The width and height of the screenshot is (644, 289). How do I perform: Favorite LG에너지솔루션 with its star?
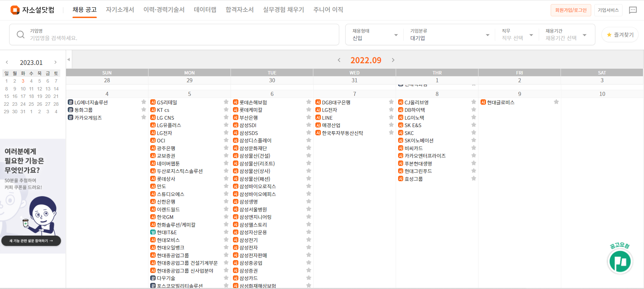point(144,102)
